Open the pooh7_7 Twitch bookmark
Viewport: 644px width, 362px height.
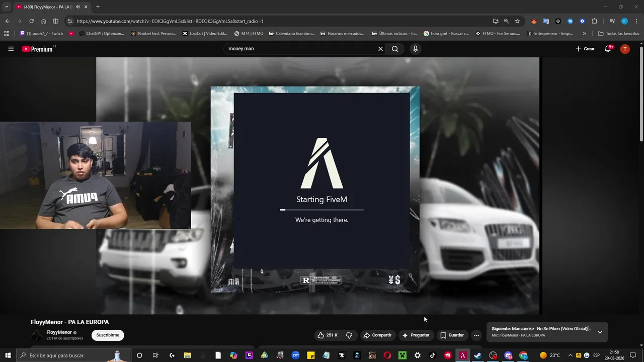coord(41,34)
